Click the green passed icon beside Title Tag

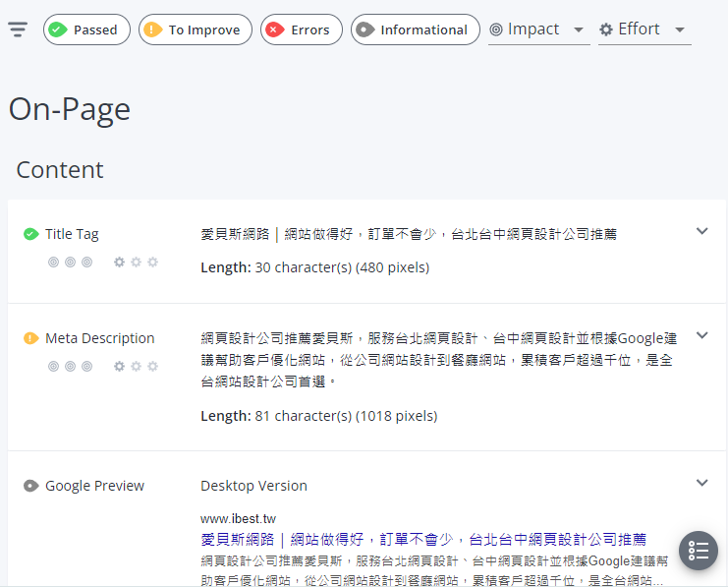pos(31,234)
